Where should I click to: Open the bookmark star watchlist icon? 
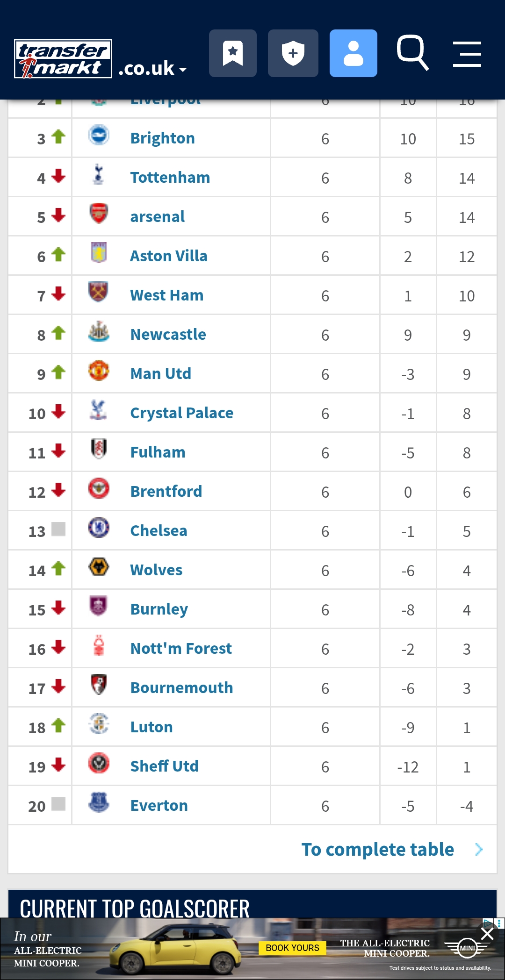[232, 53]
